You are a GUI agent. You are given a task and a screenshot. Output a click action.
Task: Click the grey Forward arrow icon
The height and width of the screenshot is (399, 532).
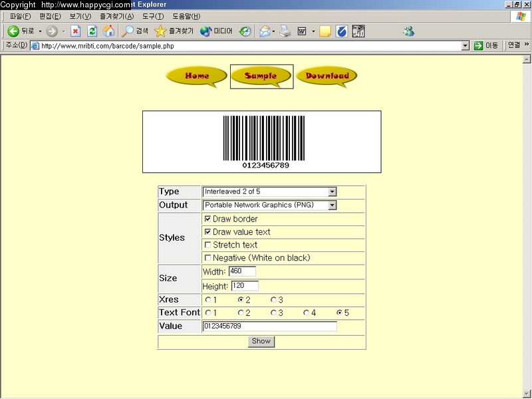52,31
